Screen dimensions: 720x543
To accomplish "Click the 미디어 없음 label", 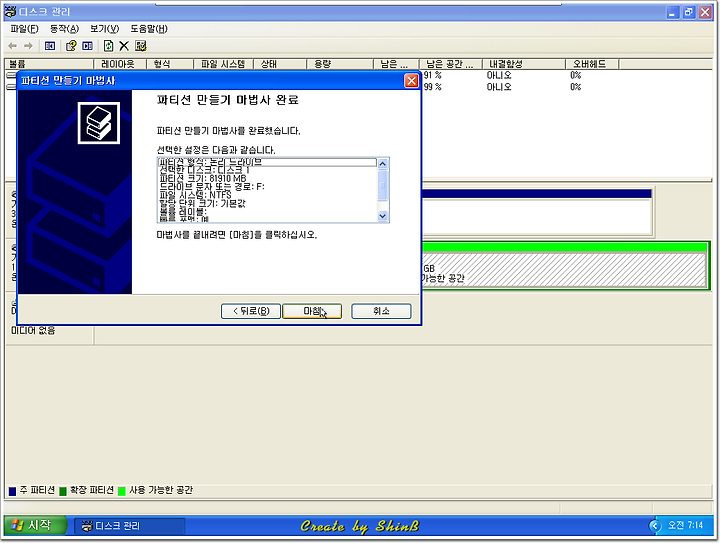I will pyautogui.click(x=33, y=330).
